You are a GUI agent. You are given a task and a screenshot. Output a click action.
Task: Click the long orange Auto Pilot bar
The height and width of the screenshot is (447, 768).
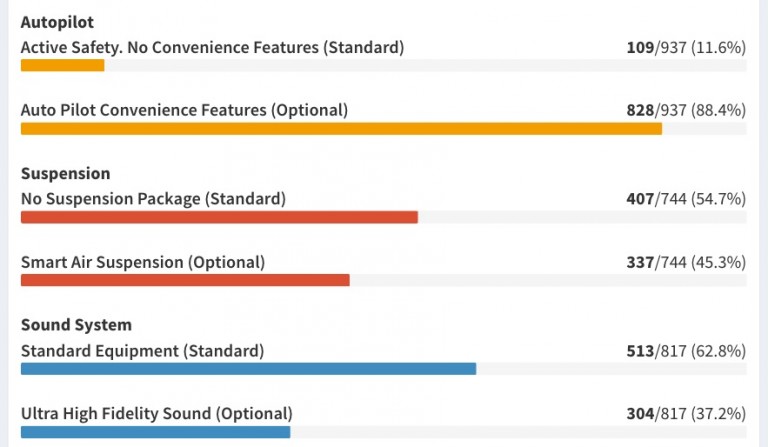(x=341, y=129)
